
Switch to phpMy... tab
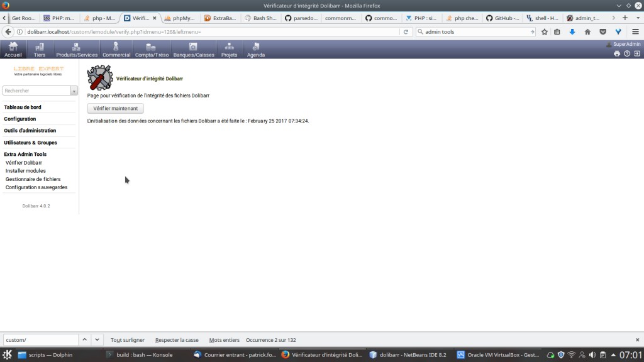tap(180, 18)
